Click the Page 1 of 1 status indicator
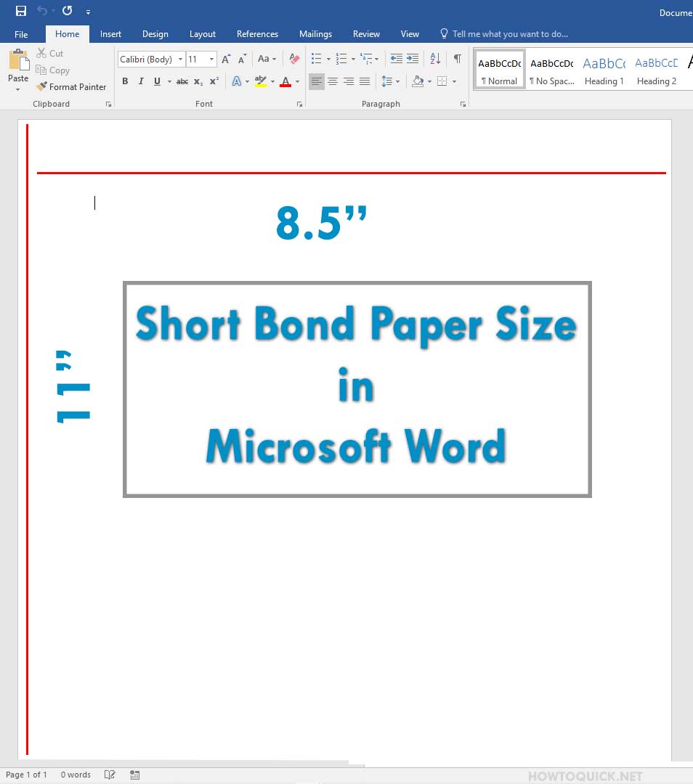693x784 pixels. coord(26,775)
